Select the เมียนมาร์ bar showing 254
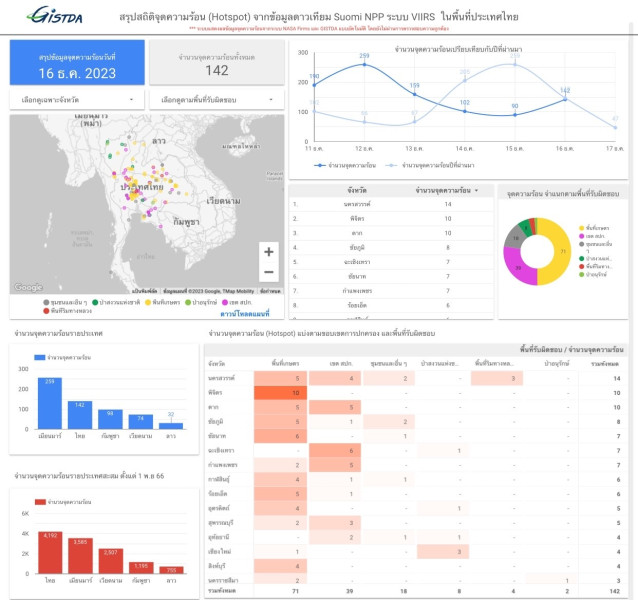 click(45, 406)
